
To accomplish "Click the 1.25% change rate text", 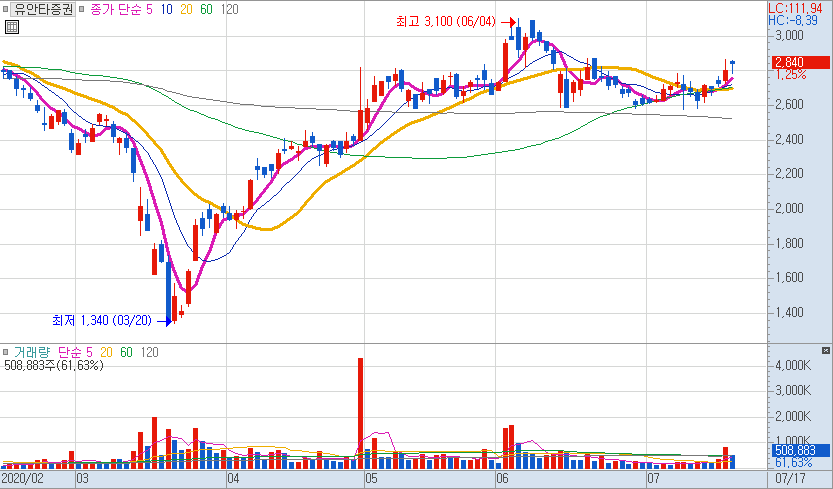I will [791, 75].
